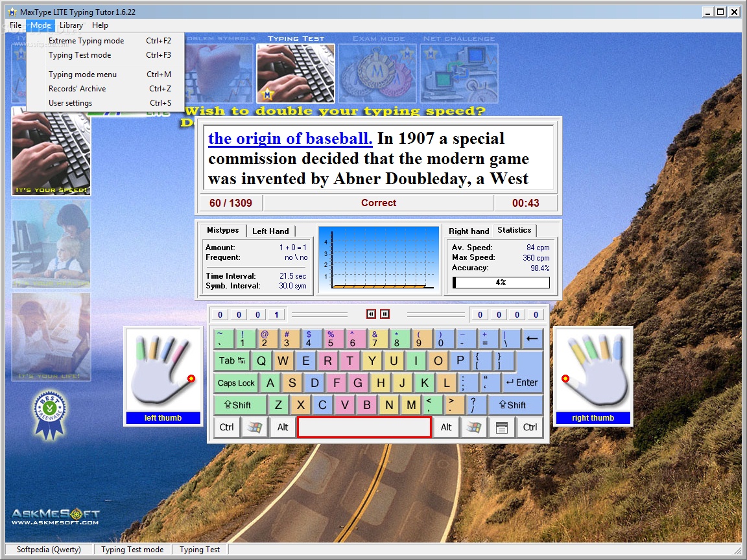Click Typing Test mode status bar entry
Screen dimensions: 747x560
[x=132, y=550]
